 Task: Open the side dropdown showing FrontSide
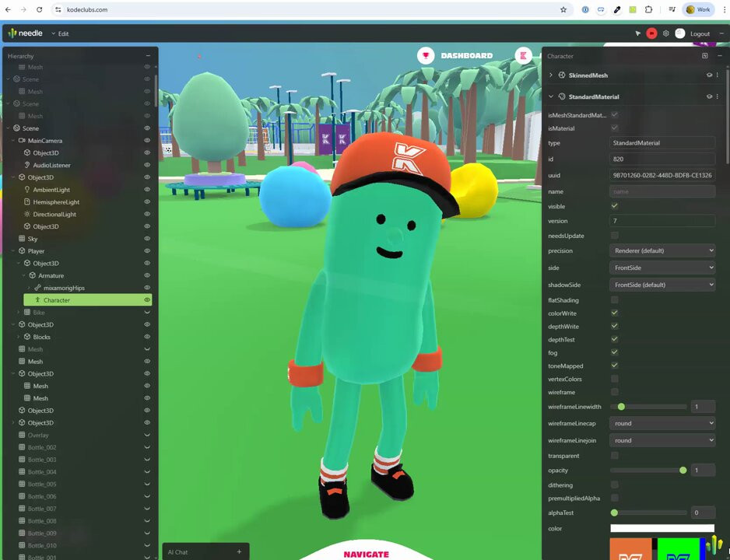coord(662,268)
